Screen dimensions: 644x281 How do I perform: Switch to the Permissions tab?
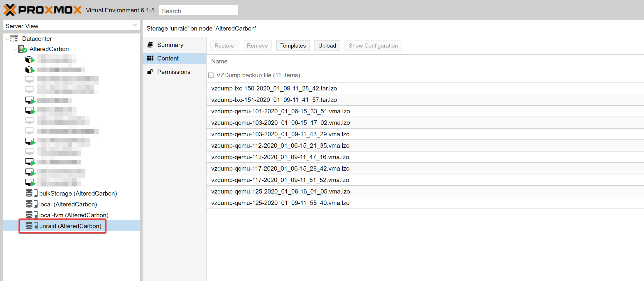[174, 72]
